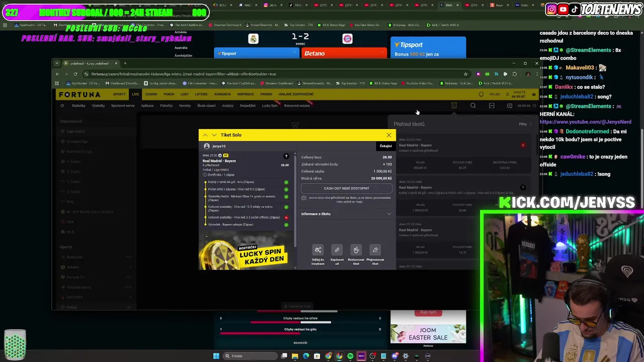Open the Výsledky submenu link

tap(98, 106)
